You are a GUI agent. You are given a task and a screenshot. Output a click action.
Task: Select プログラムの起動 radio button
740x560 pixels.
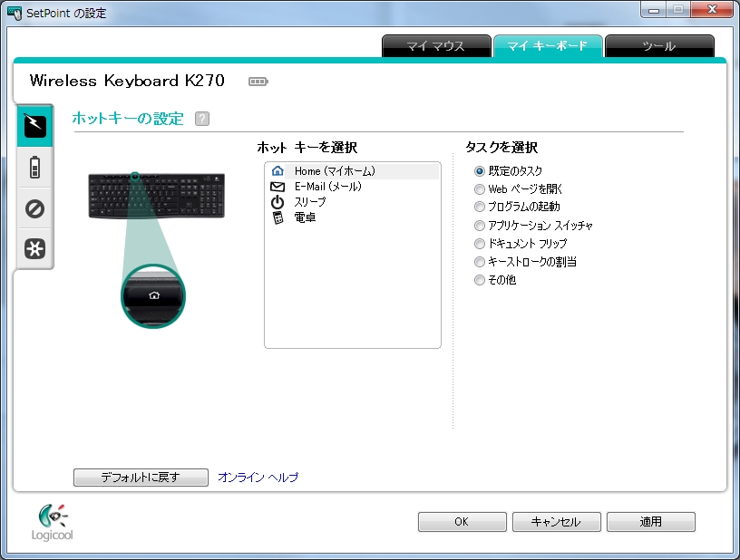pos(480,207)
